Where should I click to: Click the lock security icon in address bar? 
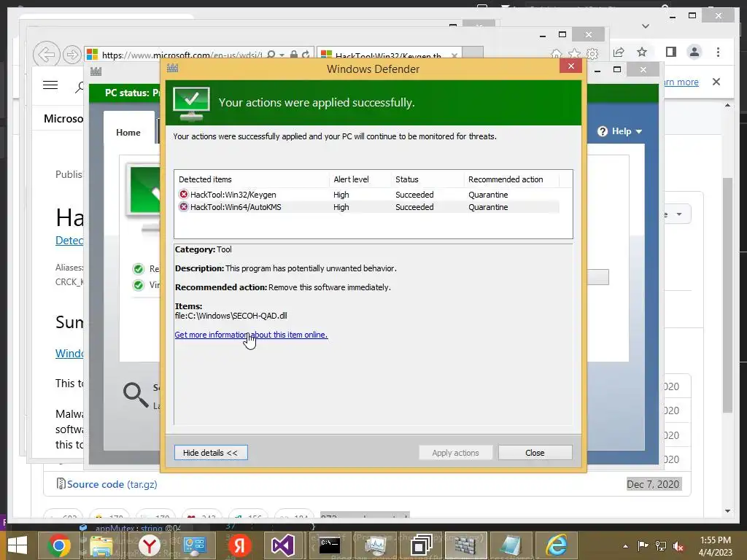coord(294,55)
